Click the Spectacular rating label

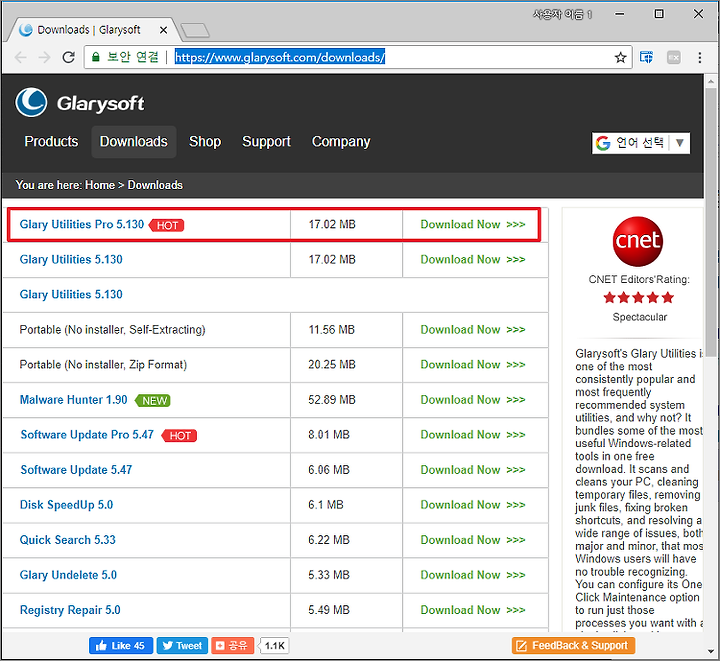coord(640,317)
